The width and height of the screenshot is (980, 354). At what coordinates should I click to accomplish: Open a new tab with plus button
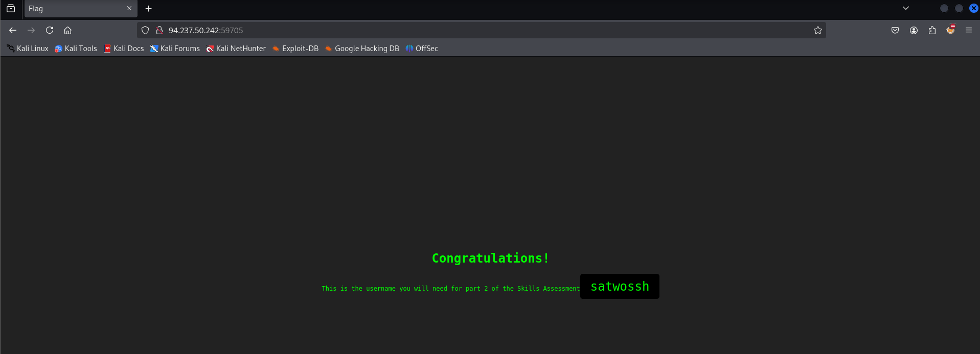(x=149, y=9)
